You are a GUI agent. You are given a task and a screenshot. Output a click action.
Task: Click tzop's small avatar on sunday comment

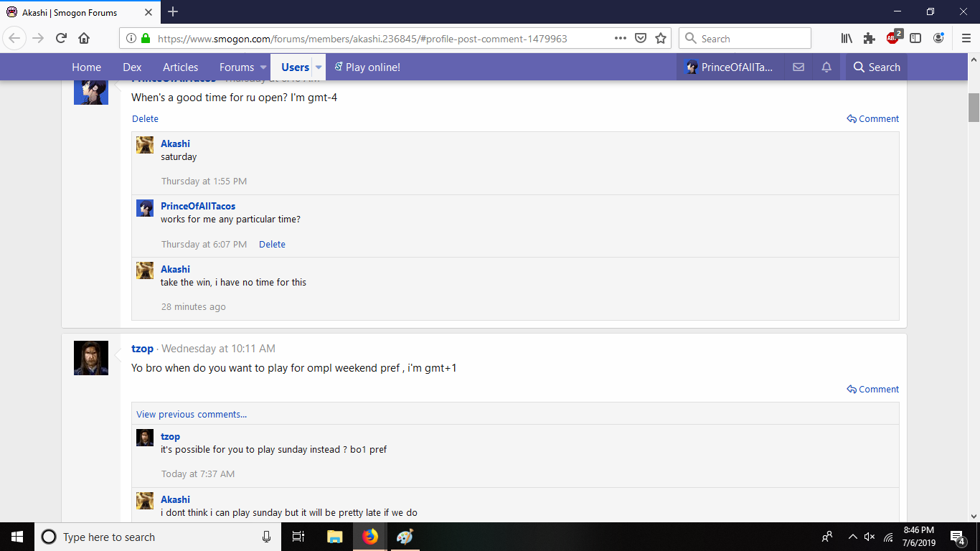click(x=145, y=438)
